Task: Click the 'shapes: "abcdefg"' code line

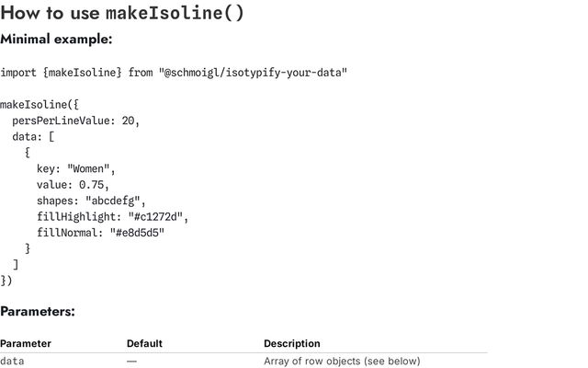Action: click(91, 201)
